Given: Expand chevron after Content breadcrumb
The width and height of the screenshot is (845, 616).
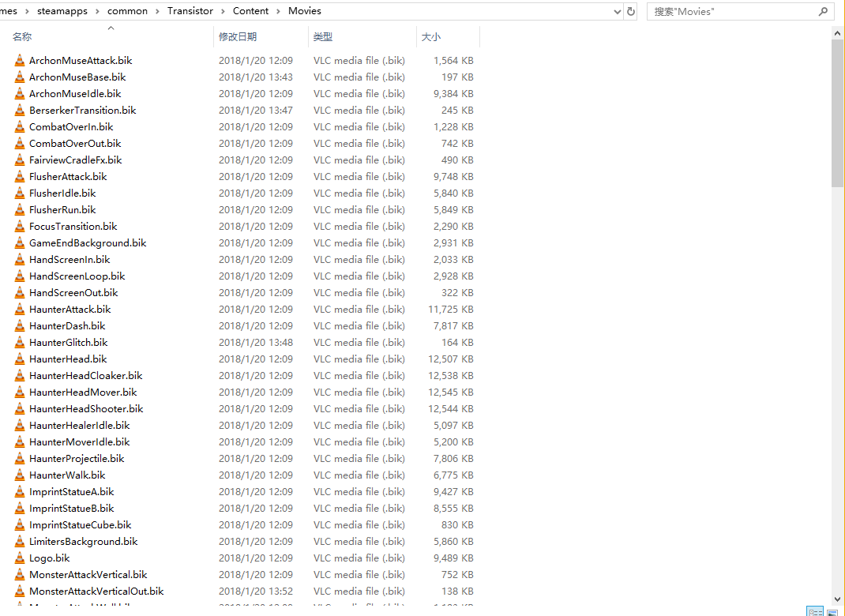Looking at the screenshot, I should [x=279, y=11].
